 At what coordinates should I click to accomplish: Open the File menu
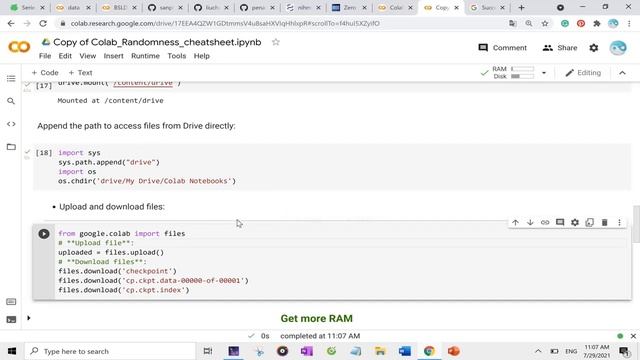point(45,56)
